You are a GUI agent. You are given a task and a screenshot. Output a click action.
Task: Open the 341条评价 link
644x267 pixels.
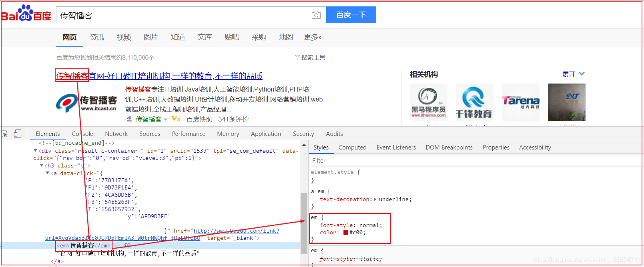tap(233, 119)
